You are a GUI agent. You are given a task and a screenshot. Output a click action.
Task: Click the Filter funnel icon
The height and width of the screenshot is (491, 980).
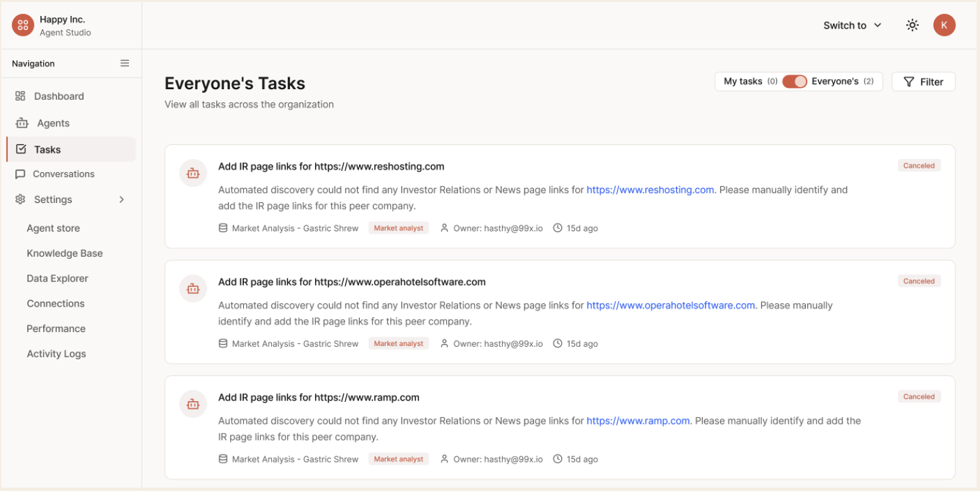[909, 81]
